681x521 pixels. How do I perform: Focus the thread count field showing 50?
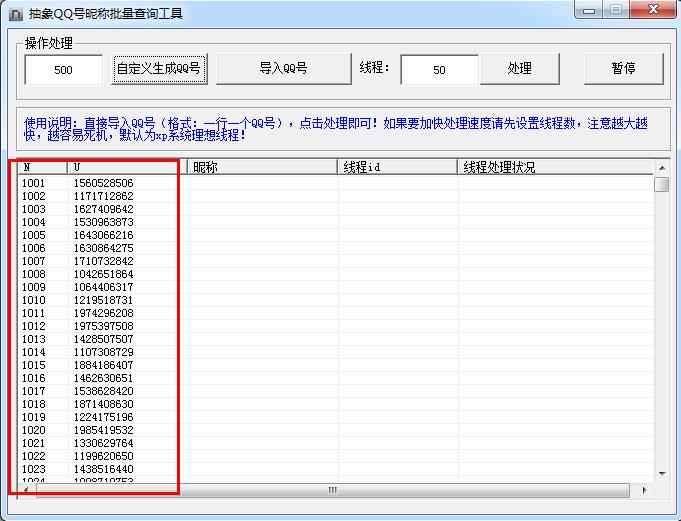439,70
